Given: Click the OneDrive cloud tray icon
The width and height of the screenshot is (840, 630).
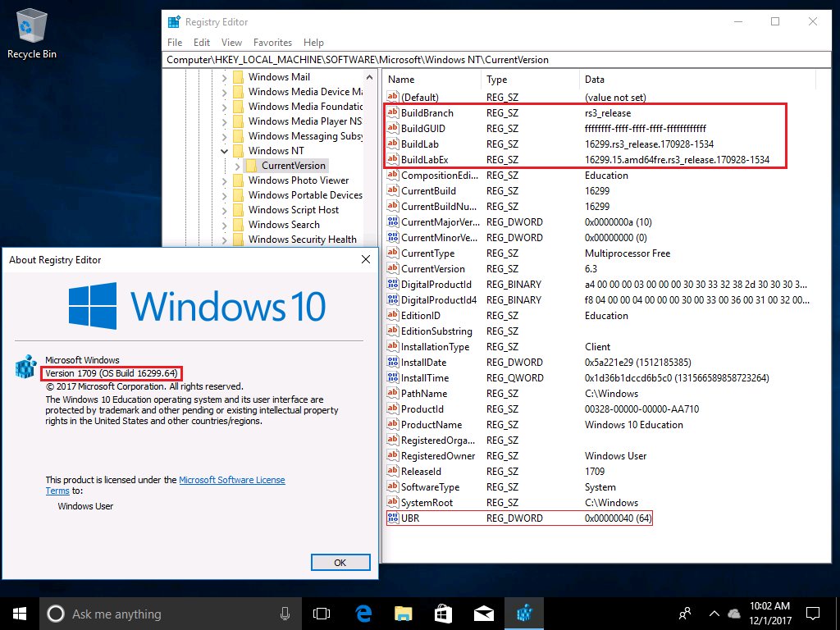Looking at the screenshot, I should (734, 614).
